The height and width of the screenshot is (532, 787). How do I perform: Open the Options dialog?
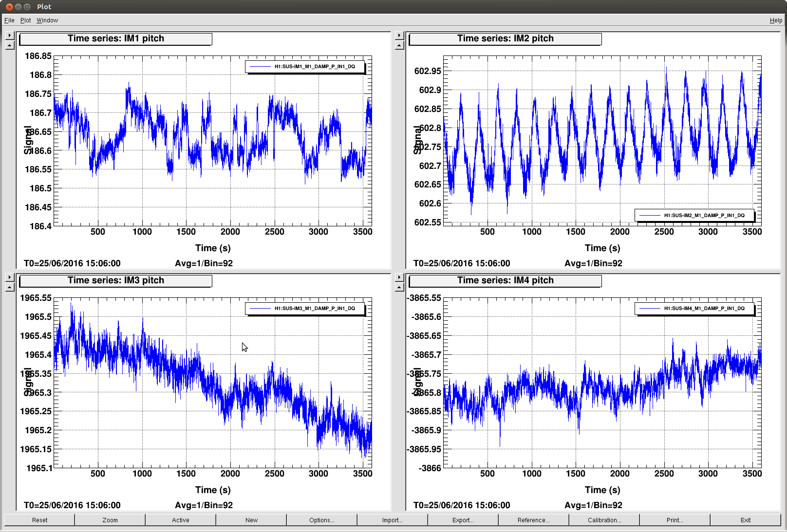click(x=322, y=520)
